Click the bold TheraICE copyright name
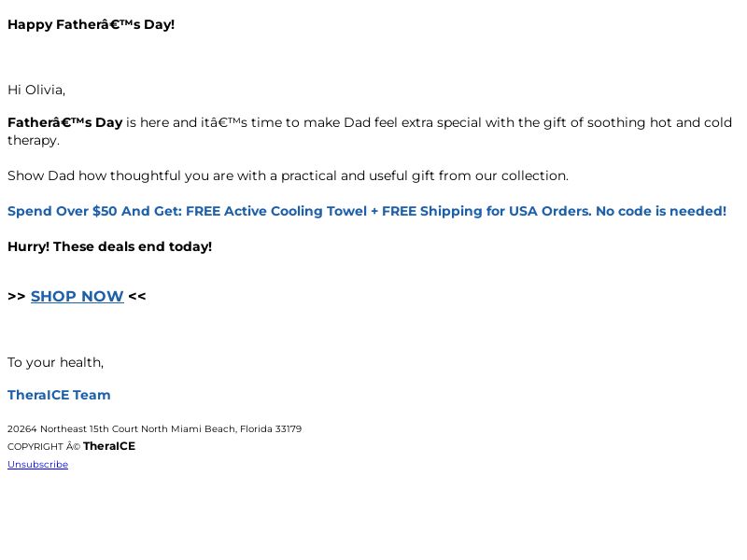747x560 pixels. click(109, 446)
